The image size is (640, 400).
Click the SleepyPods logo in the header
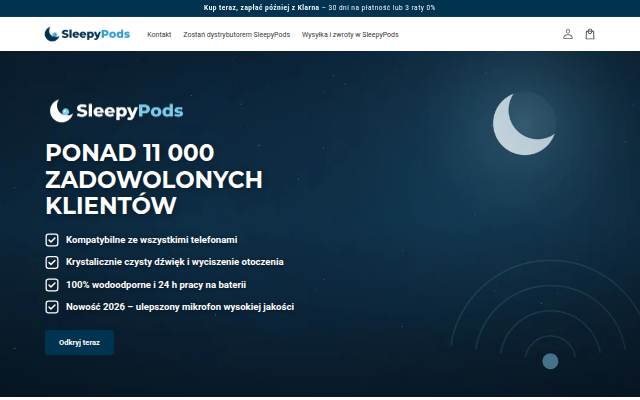87,34
